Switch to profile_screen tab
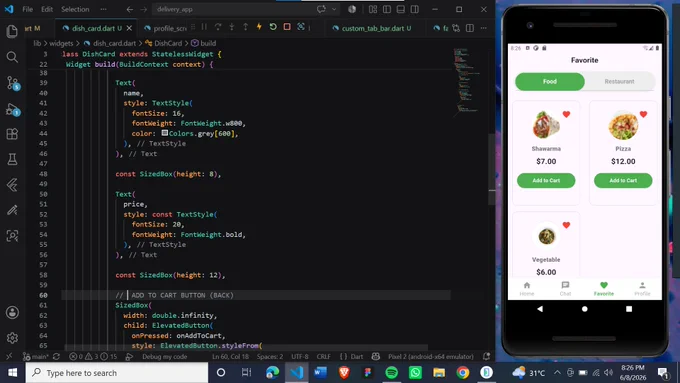 165,28
